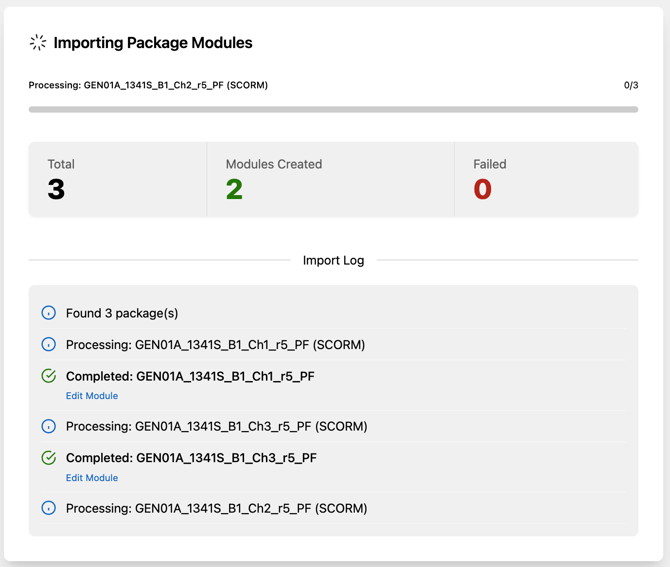Click log text Processing: GEN01A_1341S_B1_Ch3_r5_PF (SCORM)
Viewport: 670px width, 567px height.
(217, 426)
